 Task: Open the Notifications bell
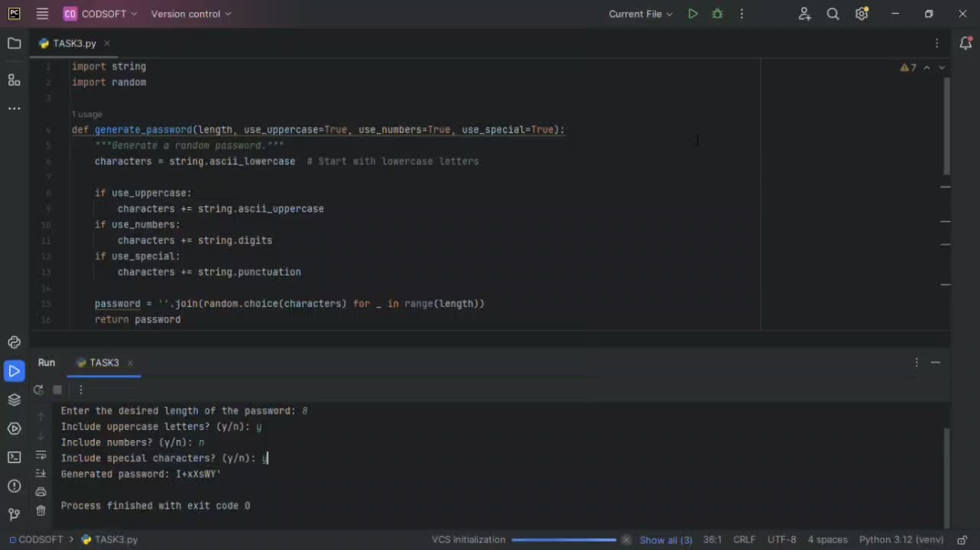(x=965, y=44)
